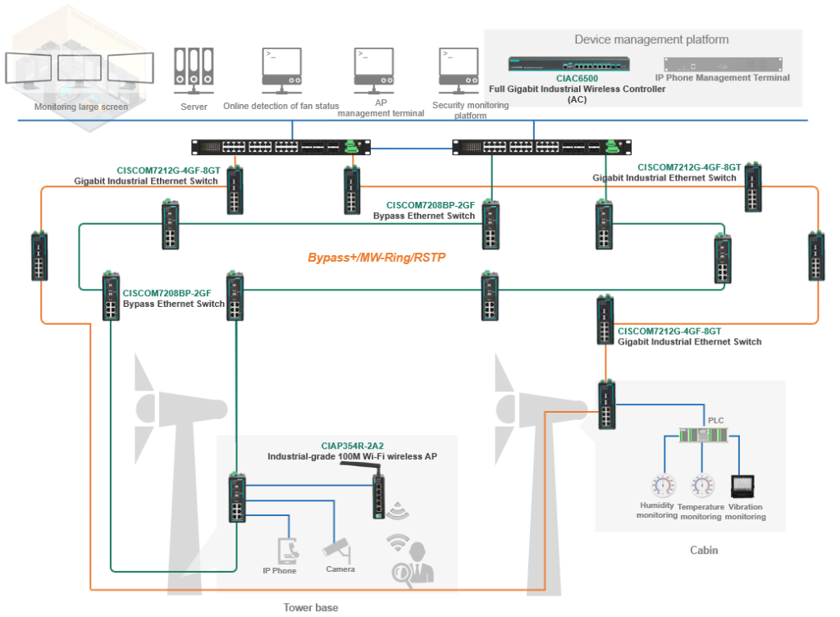
Task: Click the CIAC6500 model label
Action: coord(577,79)
